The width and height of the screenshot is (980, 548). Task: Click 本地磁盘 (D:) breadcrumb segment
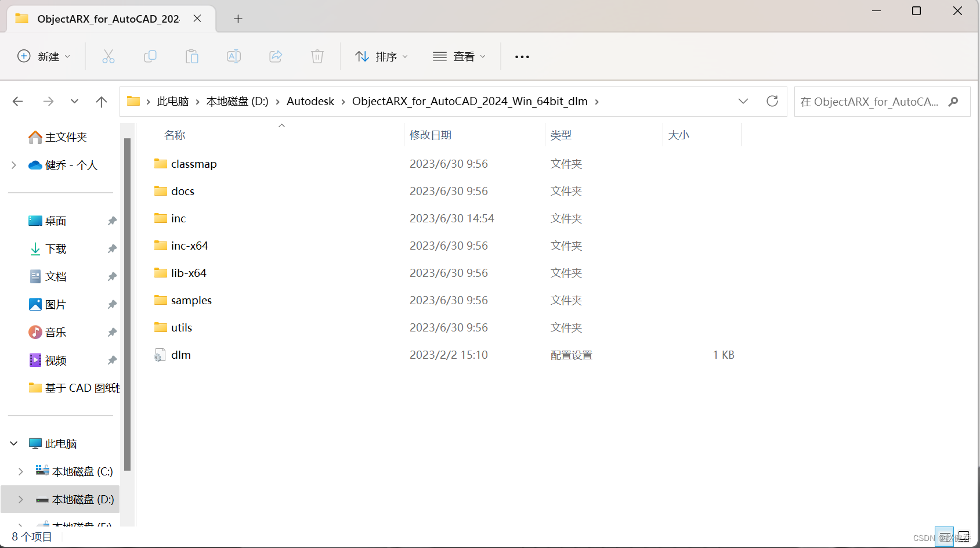pos(237,102)
